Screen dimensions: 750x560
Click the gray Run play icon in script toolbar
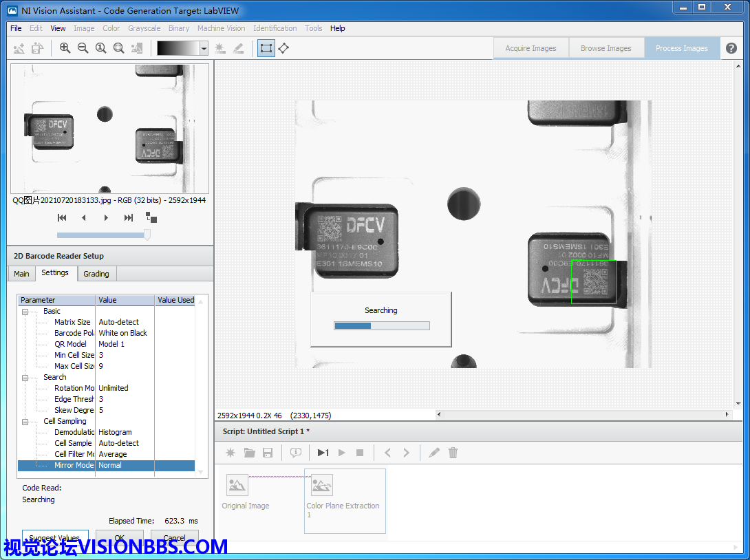(341, 453)
